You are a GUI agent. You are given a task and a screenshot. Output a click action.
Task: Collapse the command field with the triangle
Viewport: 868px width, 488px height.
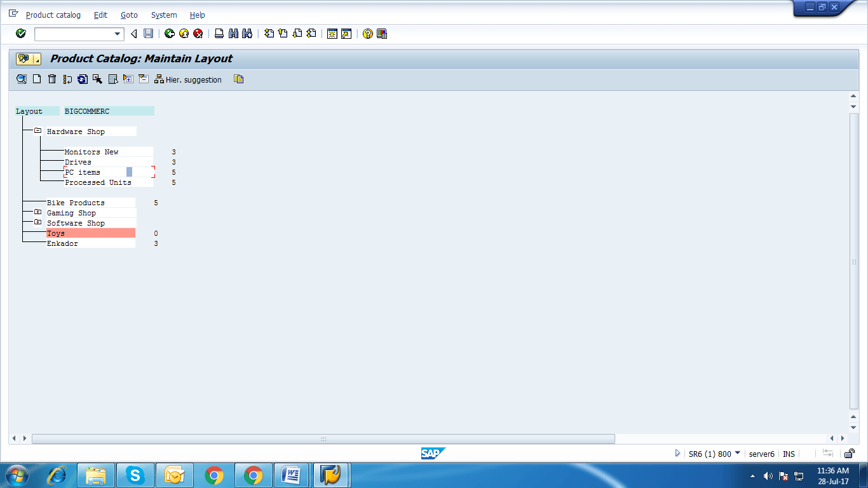coord(133,34)
